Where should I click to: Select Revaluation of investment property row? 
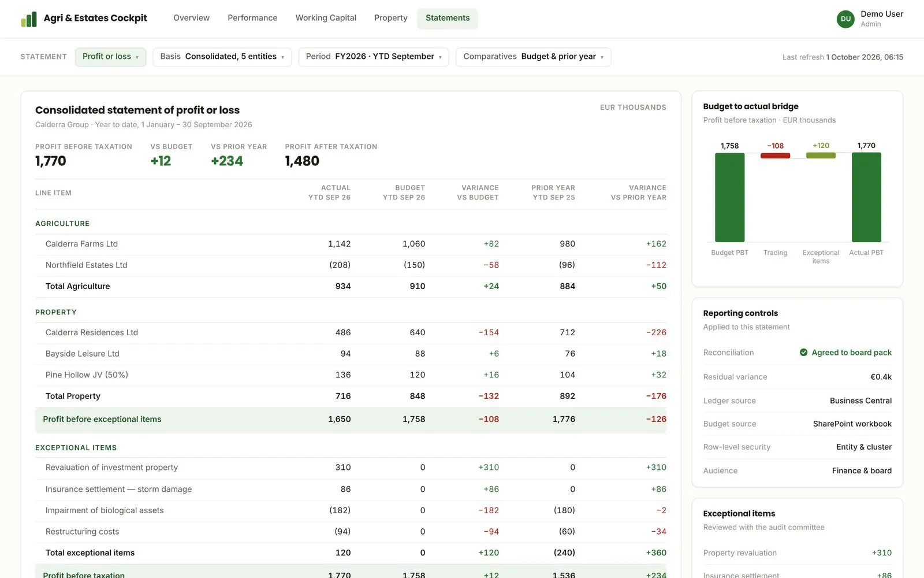point(351,468)
